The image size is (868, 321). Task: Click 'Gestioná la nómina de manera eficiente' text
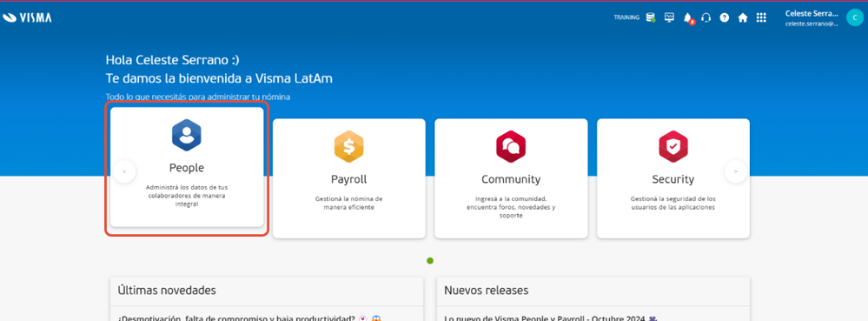click(348, 203)
